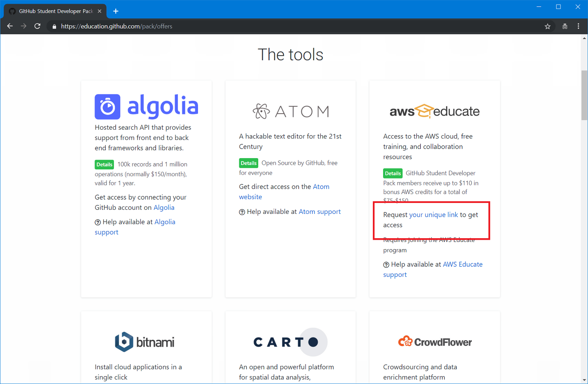Click the CrowdFlower logo
This screenshot has width=588, height=384.
(x=435, y=342)
